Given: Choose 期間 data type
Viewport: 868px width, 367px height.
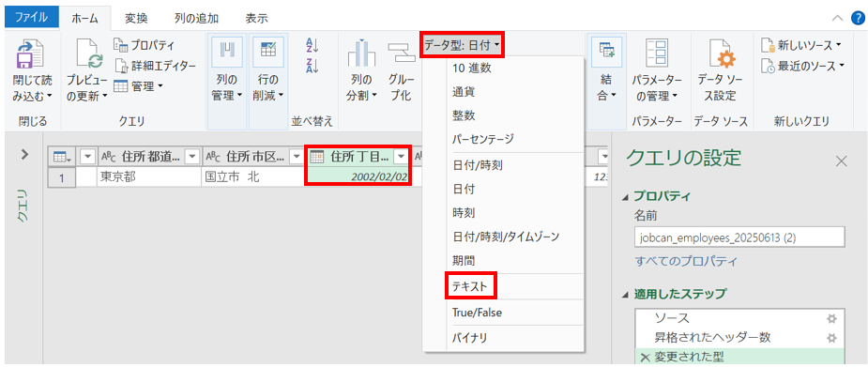Looking at the screenshot, I should 463,260.
